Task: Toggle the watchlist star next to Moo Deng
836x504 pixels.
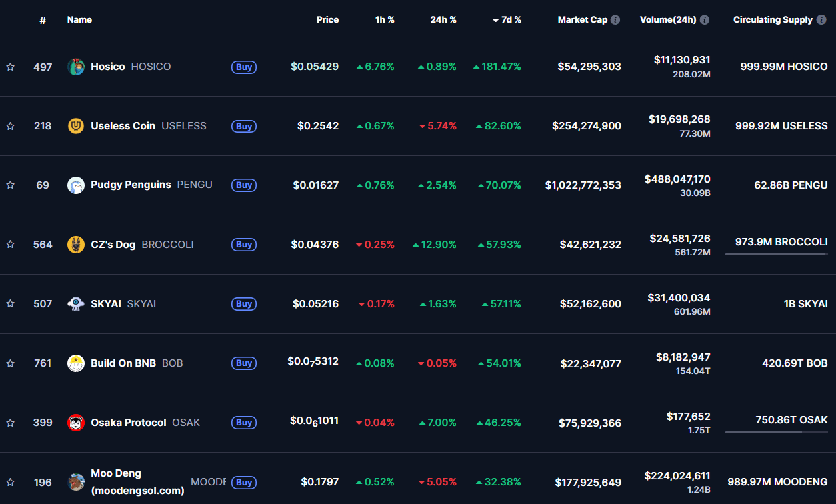Action: (x=10, y=481)
